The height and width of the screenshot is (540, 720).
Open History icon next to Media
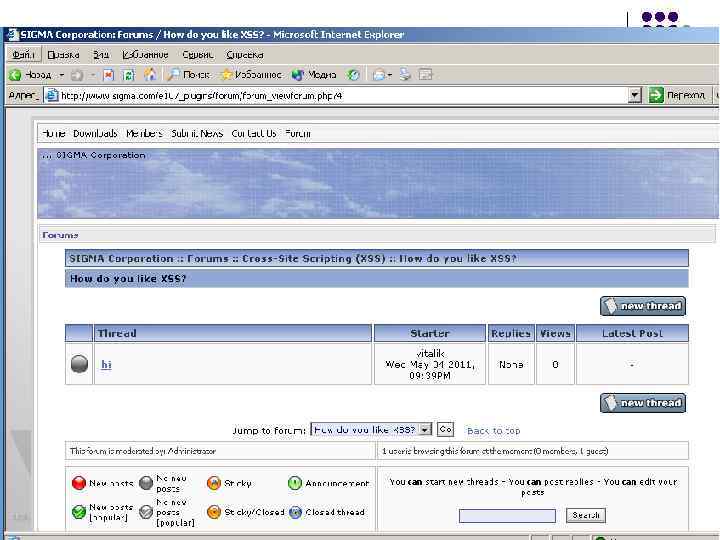(353, 75)
